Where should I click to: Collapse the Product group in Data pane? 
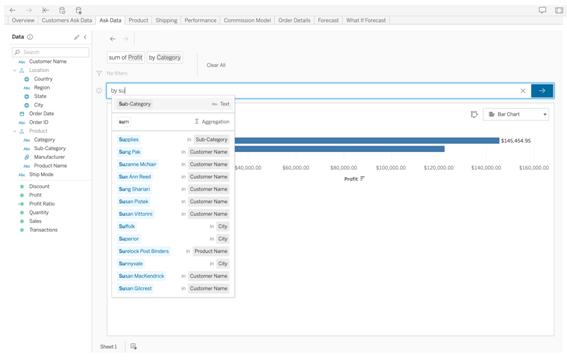point(15,131)
